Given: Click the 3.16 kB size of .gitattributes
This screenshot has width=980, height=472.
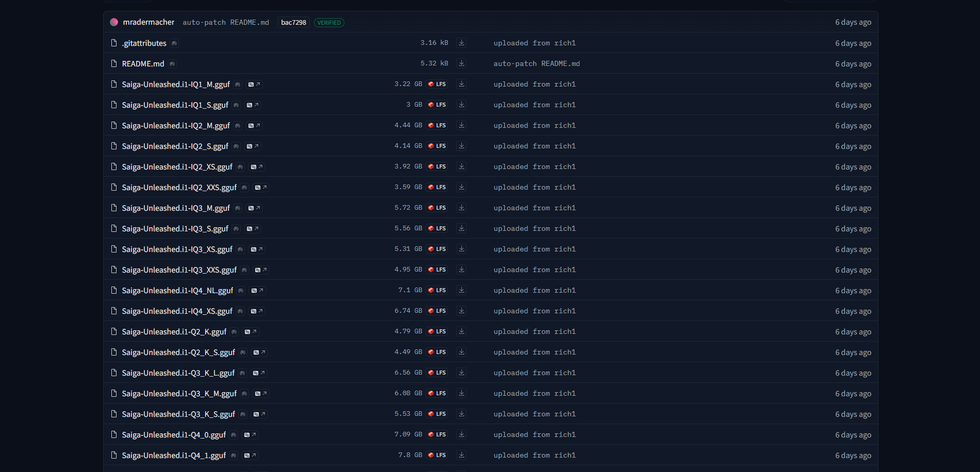Looking at the screenshot, I should [x=434, y=43].
